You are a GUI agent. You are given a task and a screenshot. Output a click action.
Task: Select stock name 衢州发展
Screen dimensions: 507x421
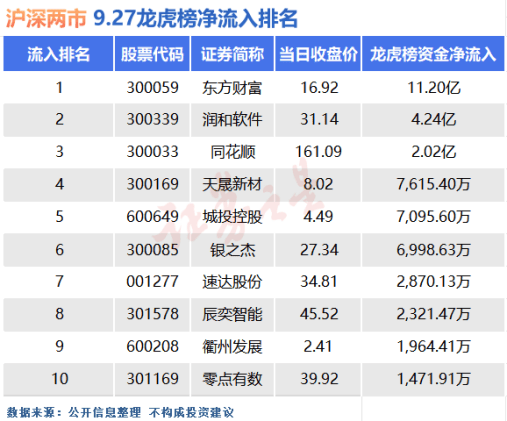point(232,347)
